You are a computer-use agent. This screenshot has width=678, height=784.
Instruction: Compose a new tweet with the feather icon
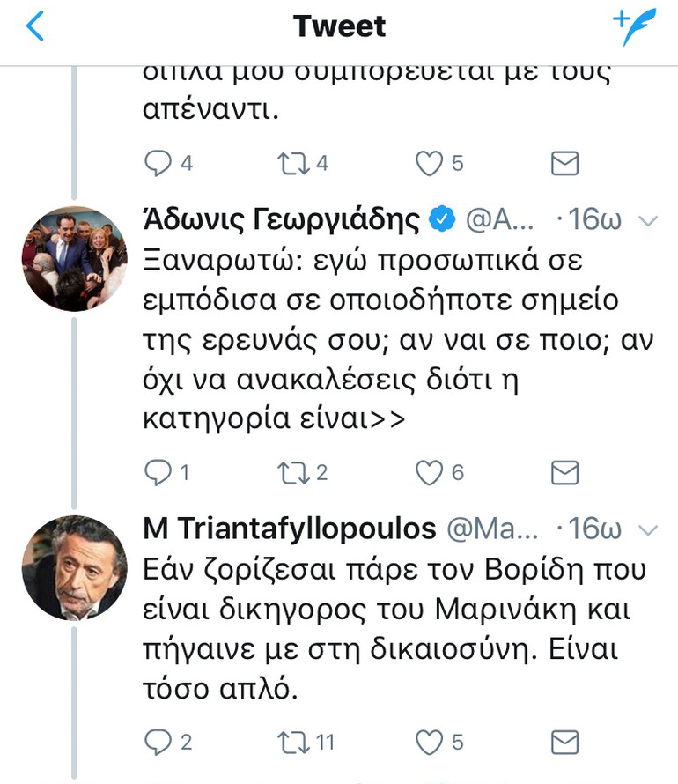[x=635, y=27]
